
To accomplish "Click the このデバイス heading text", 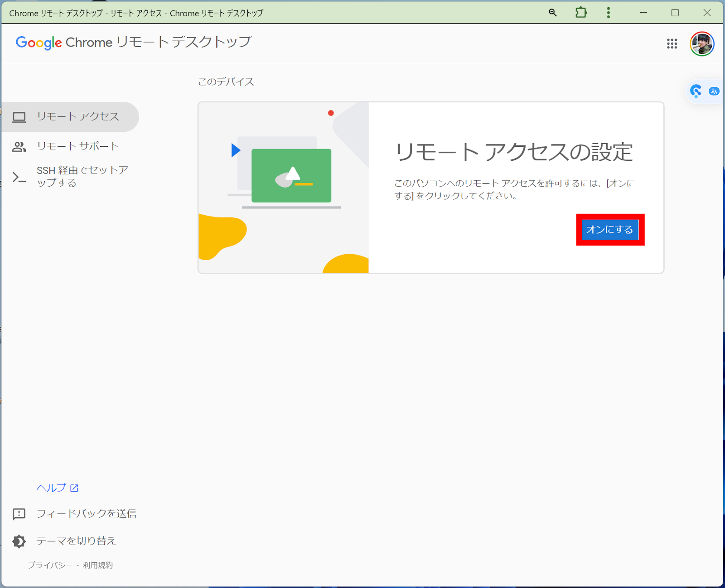I will pyautogui.click(x=226, y=82).
